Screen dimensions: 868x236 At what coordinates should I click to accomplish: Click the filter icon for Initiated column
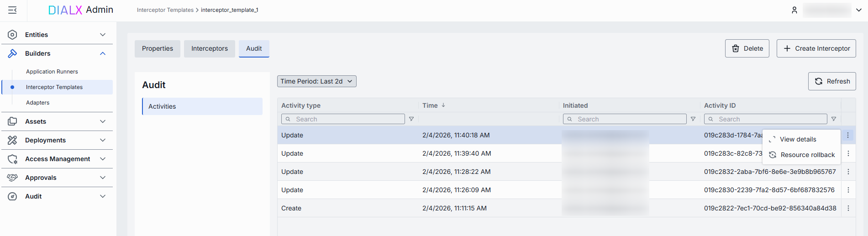click(x=693, y=119)
